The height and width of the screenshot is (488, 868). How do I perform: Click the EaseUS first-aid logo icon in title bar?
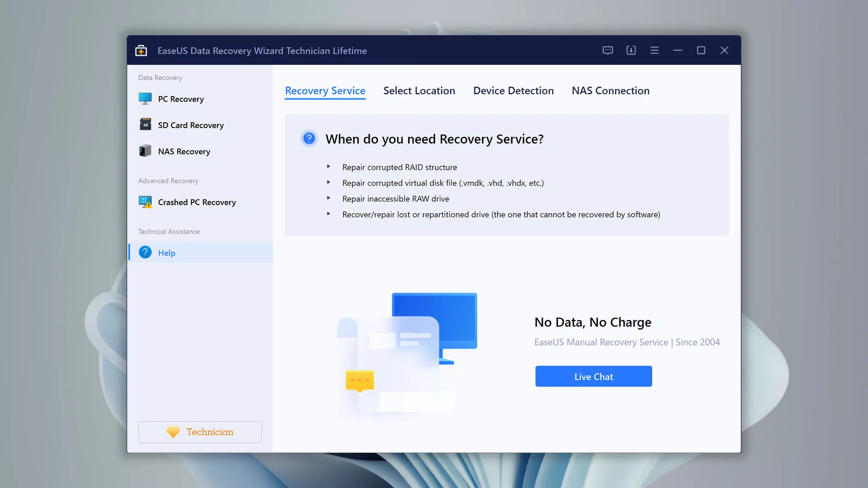(x=141, y=51)
